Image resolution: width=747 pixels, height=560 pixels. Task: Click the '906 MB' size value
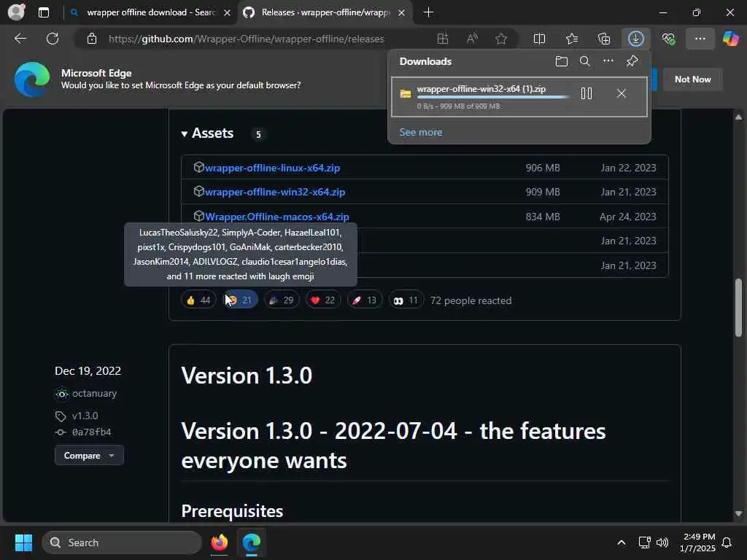(543, 168)
